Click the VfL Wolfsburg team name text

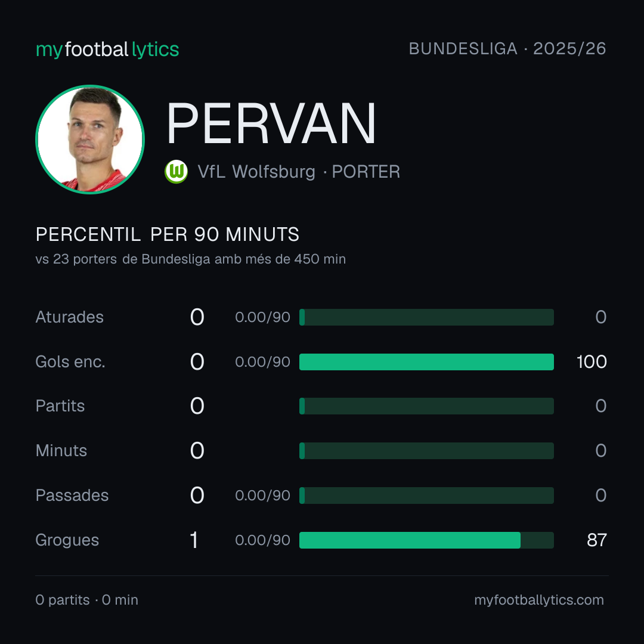pyautogui.click(x=256, y=172)
